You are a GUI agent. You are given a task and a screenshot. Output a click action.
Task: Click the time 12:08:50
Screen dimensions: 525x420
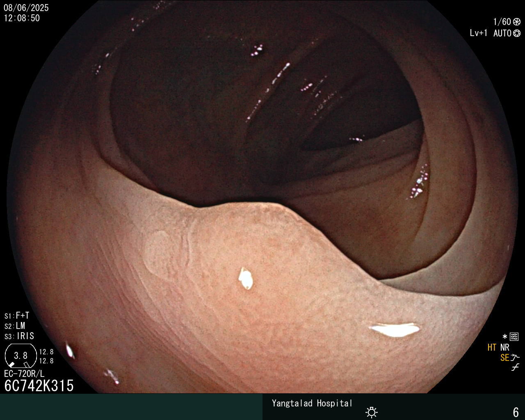[x=22, y=18]
